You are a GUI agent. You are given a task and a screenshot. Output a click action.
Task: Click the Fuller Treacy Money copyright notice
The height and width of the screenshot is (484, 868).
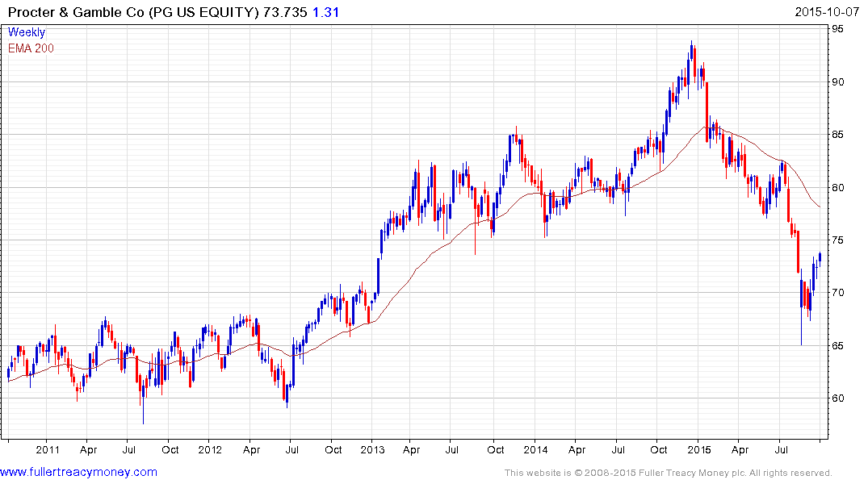[668, 473]
